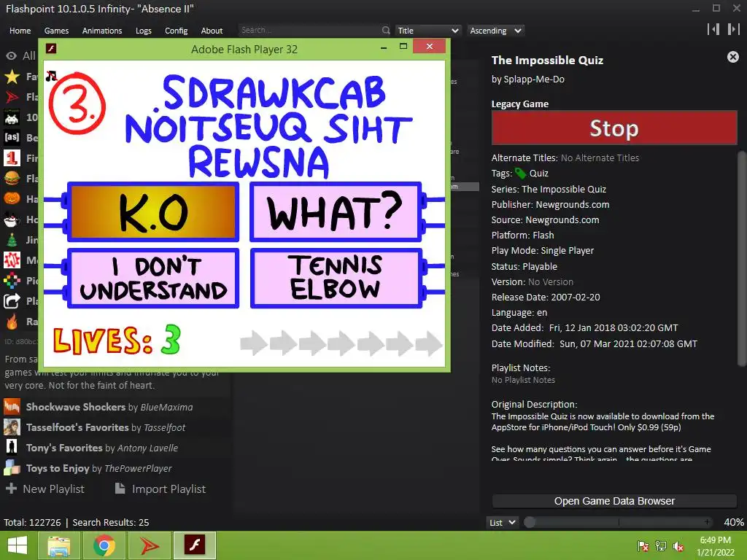The image size is (747, 560).
Task: Open the pumpkin icon playlist
Action: [12, 198]
